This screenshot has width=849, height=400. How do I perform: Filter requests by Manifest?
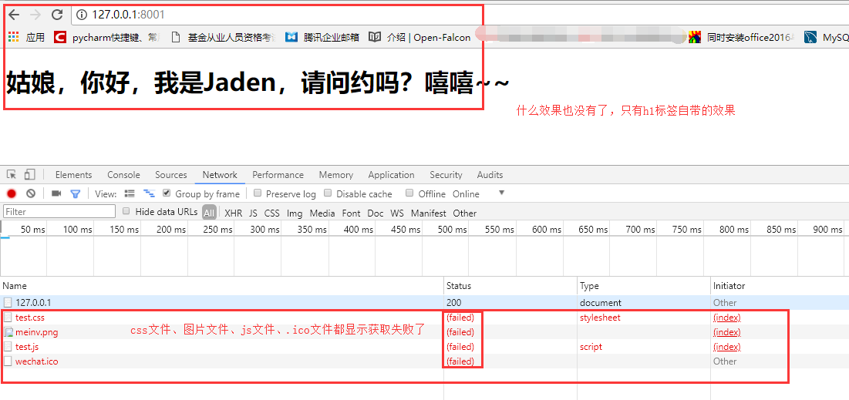(x=428, y=213)
